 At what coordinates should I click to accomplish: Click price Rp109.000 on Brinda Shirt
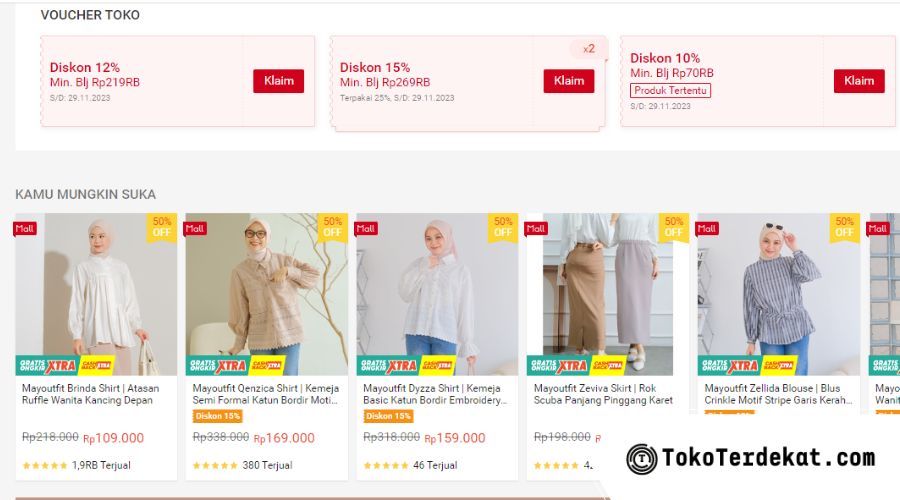click(114, 439)
